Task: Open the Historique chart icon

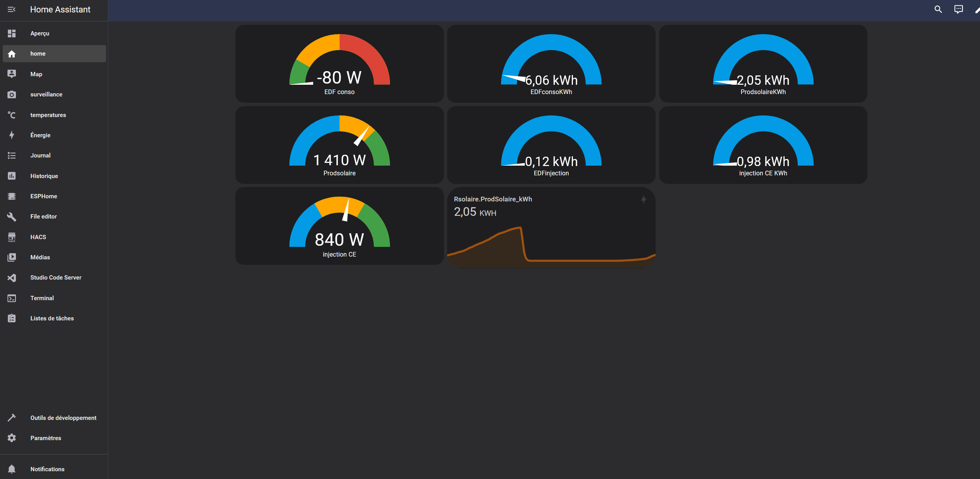Action: (x=12, y=176)
